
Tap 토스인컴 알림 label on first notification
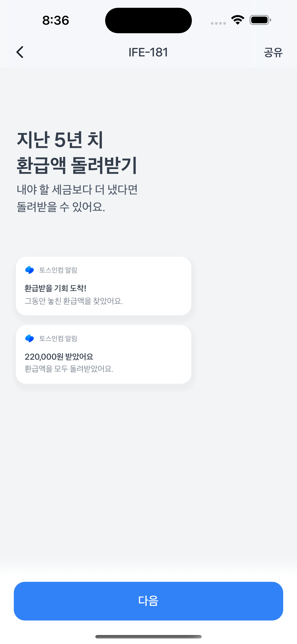(58, 270)
